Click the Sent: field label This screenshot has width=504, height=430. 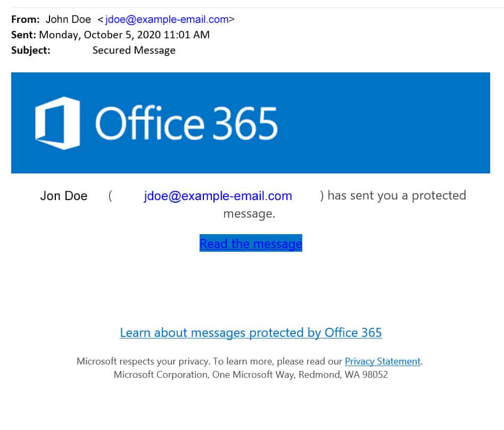(x=23, y=35)
